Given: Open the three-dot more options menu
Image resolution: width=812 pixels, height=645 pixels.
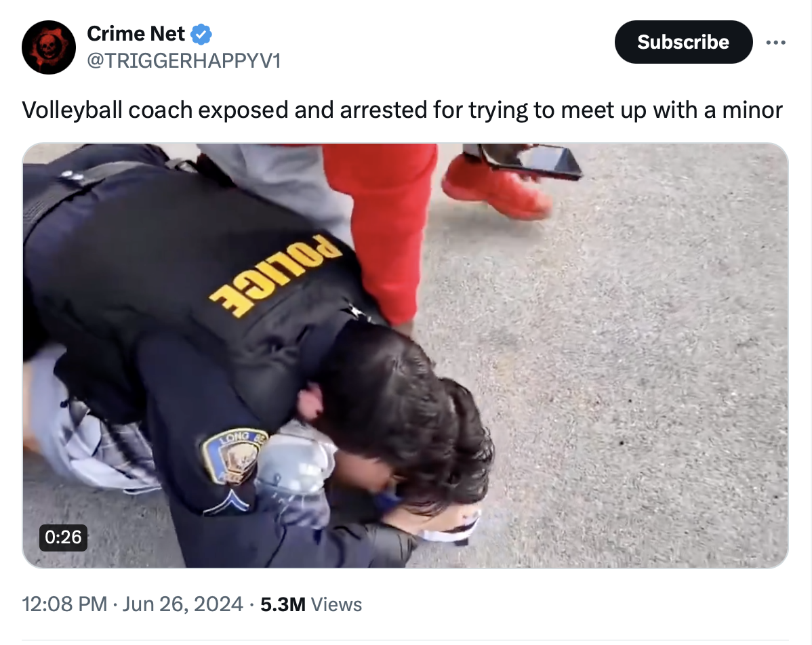Looking at the screenshot, I should pos(775,43).
